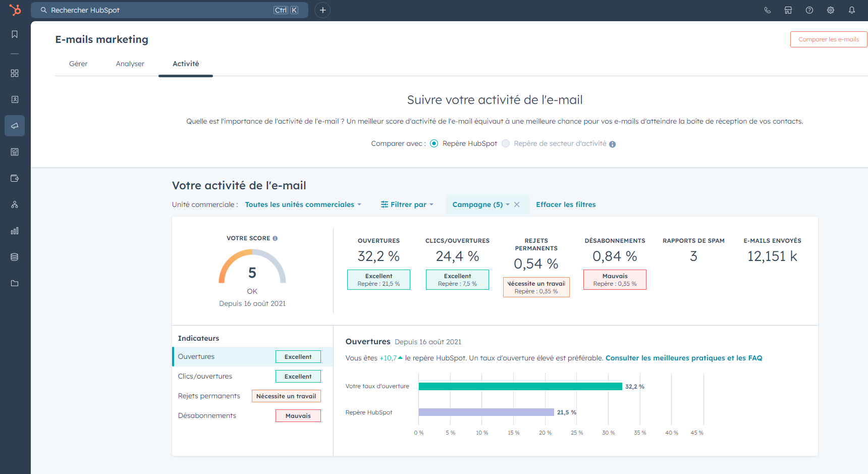Viewport: 868px width, 474px height.
Task: Click info icon next to Repère de secteur d'activité
Action: tap(612, 144)
